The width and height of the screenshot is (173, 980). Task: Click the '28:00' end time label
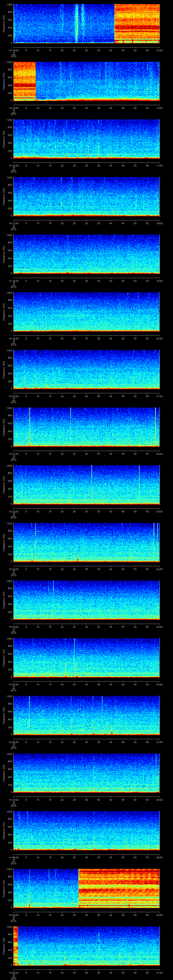click(159, 799)
